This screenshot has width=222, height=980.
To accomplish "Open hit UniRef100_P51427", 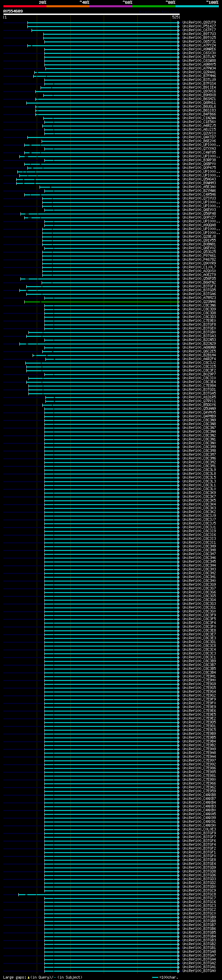I will click(199, 26).
